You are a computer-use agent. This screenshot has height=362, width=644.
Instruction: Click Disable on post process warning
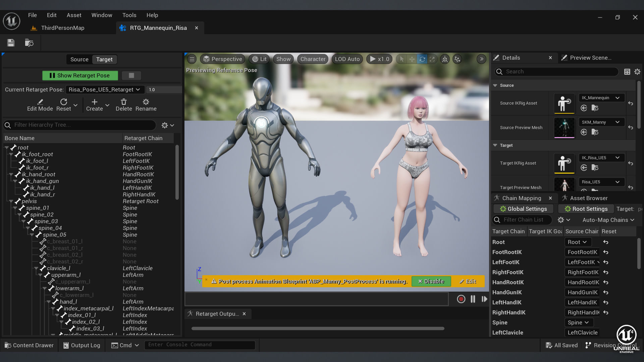431,281
